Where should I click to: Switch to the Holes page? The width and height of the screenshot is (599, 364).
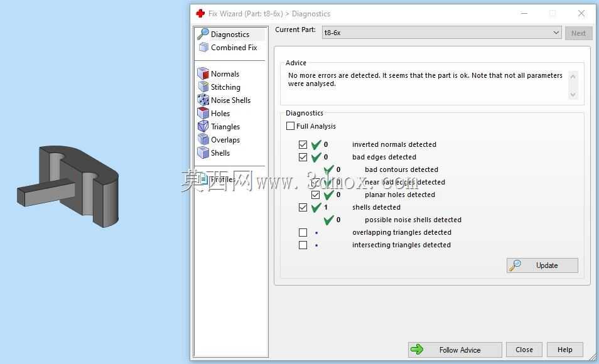point(220,114)
